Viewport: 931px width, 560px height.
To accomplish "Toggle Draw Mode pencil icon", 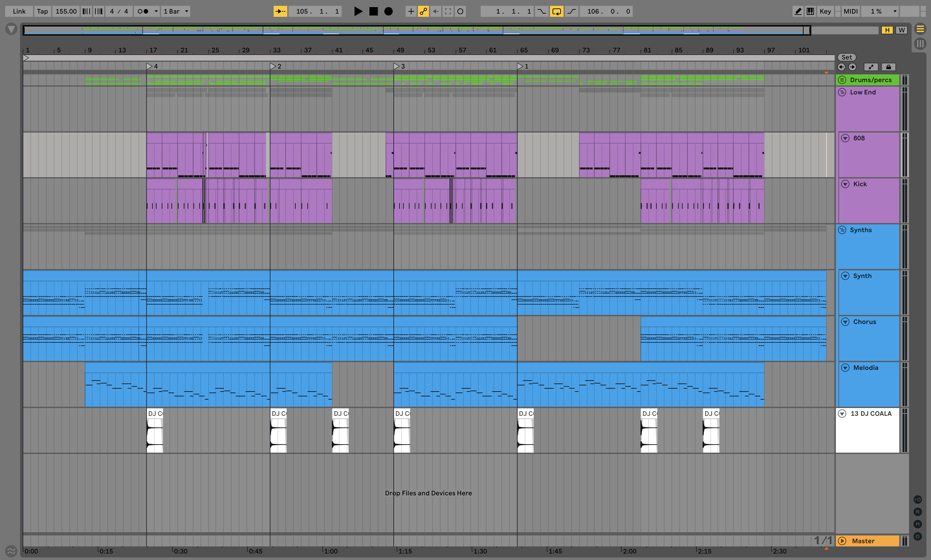I will coord(798,11).
